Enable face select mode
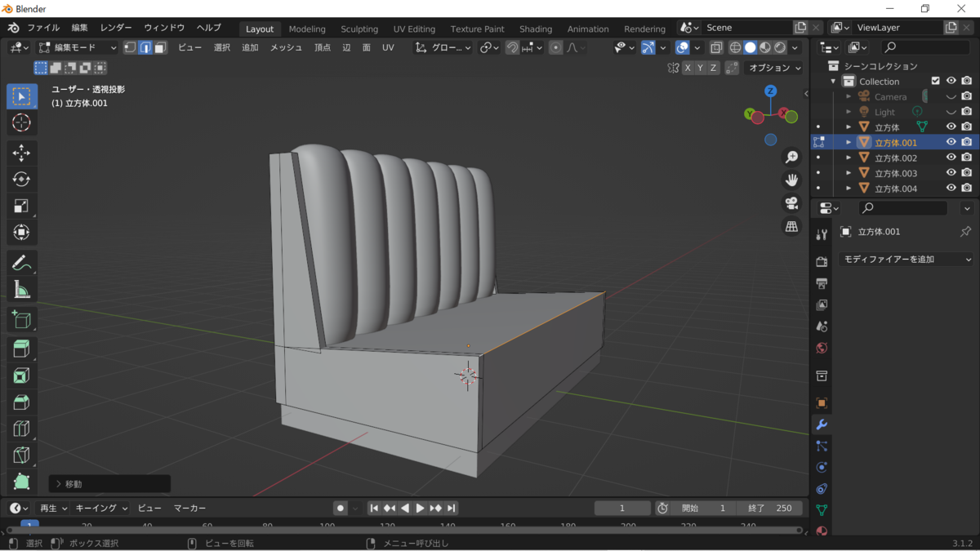 161,47
